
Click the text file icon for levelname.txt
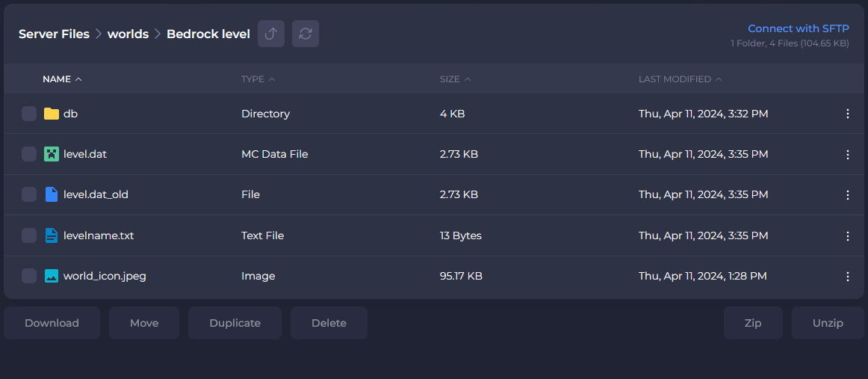[x=52, y=235]
